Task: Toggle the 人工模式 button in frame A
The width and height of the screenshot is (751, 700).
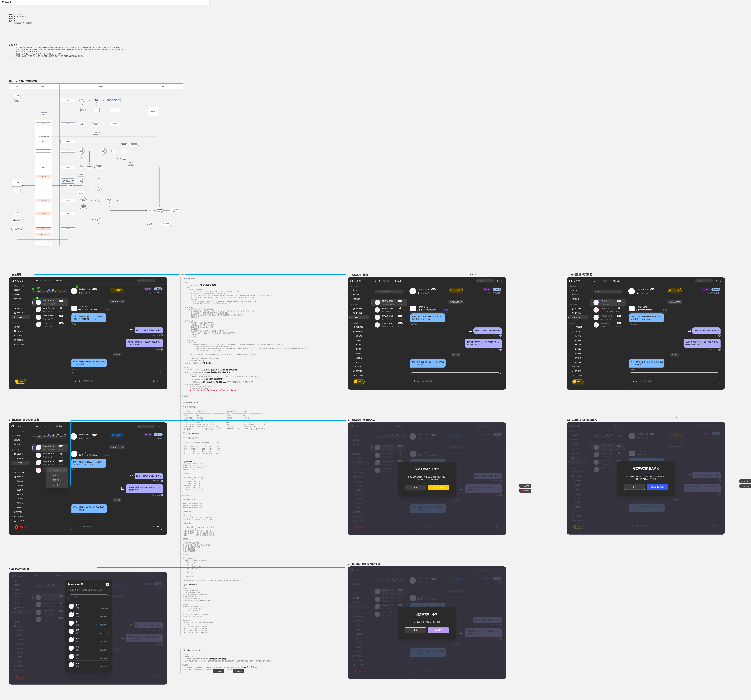Action: [x=117, y=290]
